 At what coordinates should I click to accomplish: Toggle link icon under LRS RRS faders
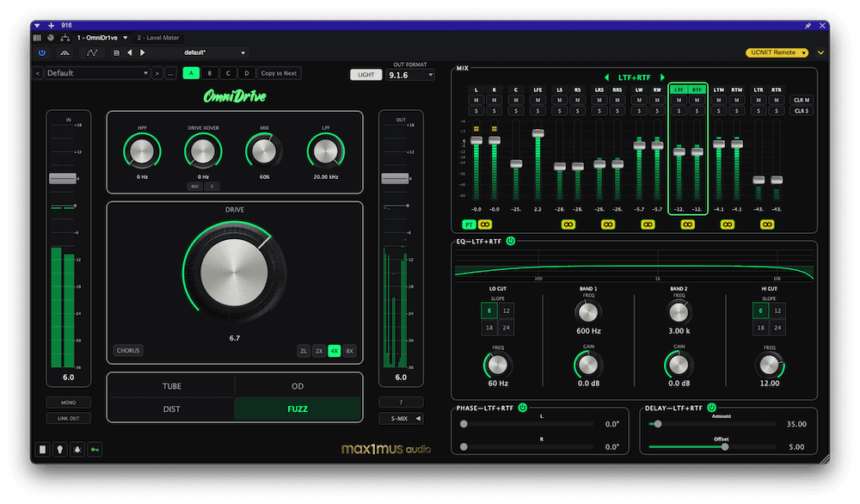608,224
